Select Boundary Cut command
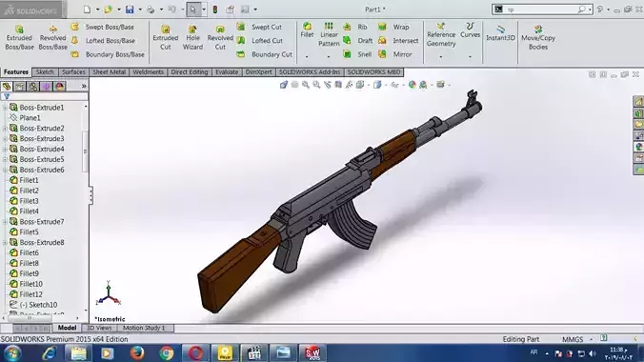Screen dimensions: 644x362 pos(265,54)
